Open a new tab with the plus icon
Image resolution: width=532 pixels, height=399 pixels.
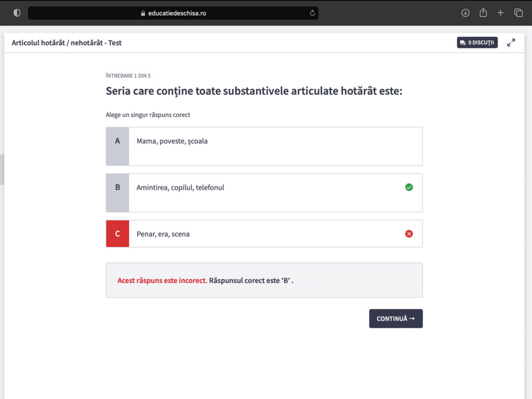point(500,13)
